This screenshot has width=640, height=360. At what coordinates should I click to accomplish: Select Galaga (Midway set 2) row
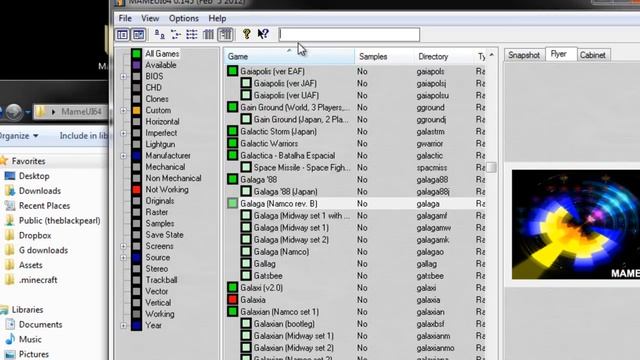[x=355, y=240]
